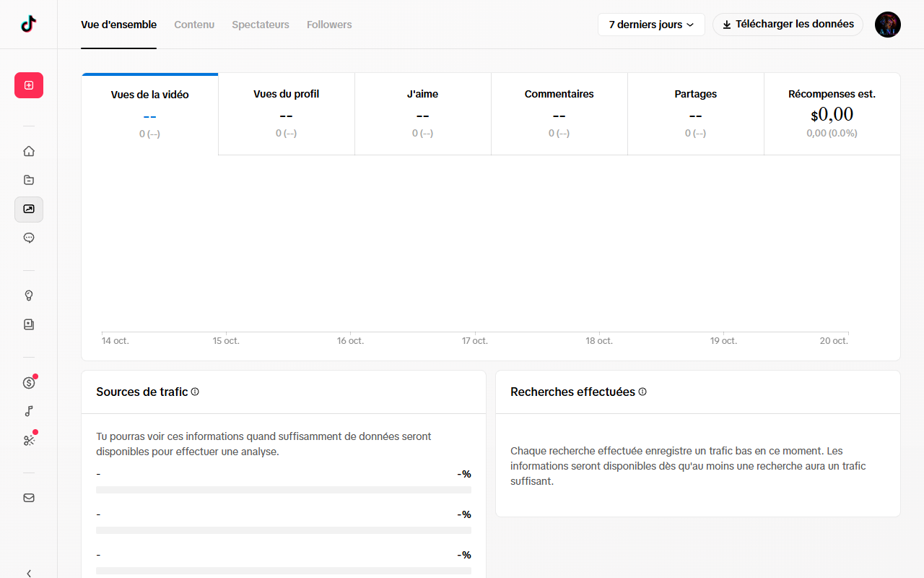Screen dimensions: 924x578
Task: Open sounds via the music note icon
Action: tap(29, 411)
